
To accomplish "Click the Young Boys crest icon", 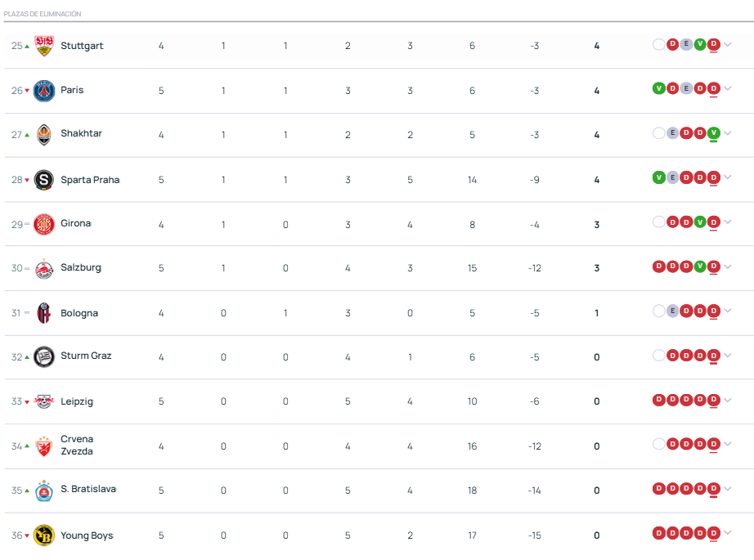I will tap(44, 535).
